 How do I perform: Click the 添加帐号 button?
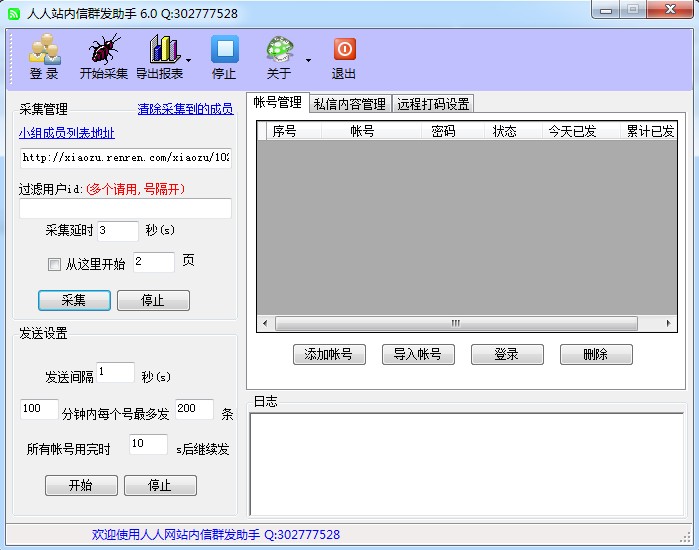pyautogui.click(x=329, y=355)
